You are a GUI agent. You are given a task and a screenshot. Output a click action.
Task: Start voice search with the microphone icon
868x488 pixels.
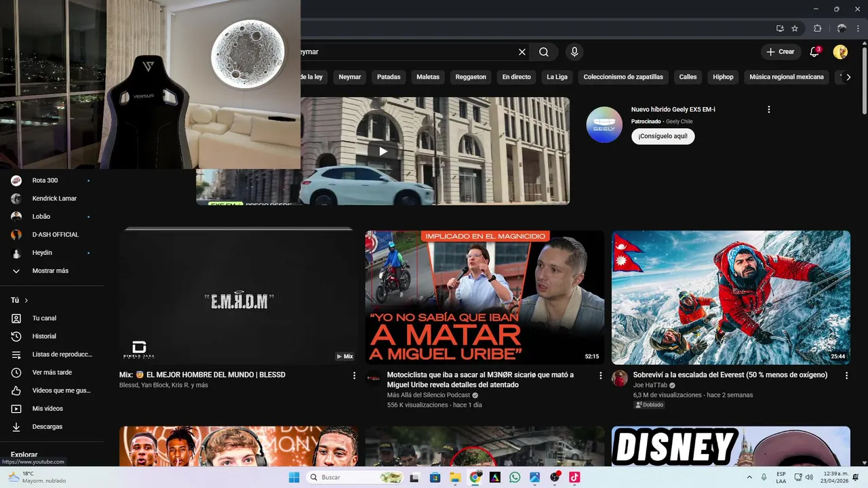click(574, 52)
